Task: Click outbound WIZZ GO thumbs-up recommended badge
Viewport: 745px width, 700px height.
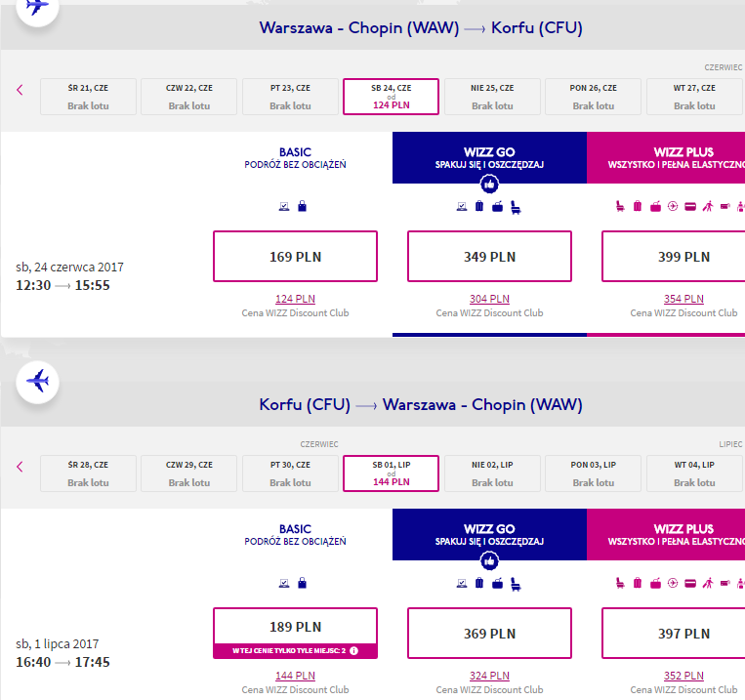Action: click(x=489, y=184)
